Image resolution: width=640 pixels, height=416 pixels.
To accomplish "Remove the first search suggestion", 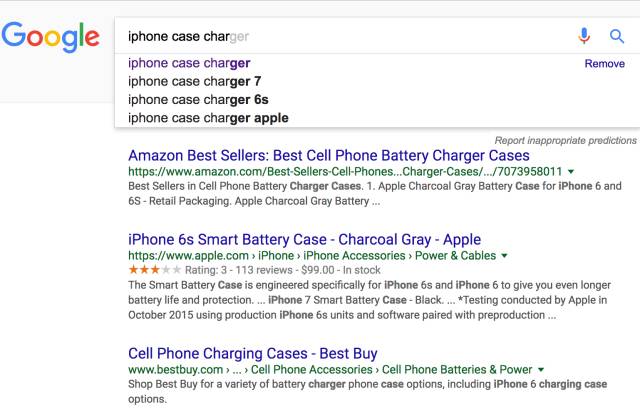I will [x=604, y=64].
